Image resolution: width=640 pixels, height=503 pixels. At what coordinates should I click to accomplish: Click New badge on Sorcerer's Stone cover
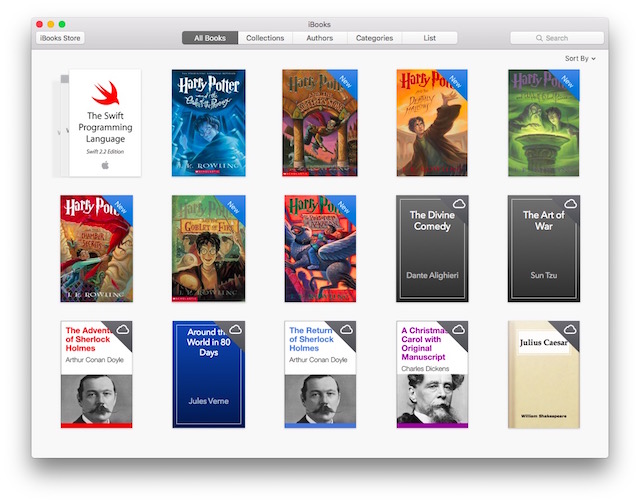[345, 82]
